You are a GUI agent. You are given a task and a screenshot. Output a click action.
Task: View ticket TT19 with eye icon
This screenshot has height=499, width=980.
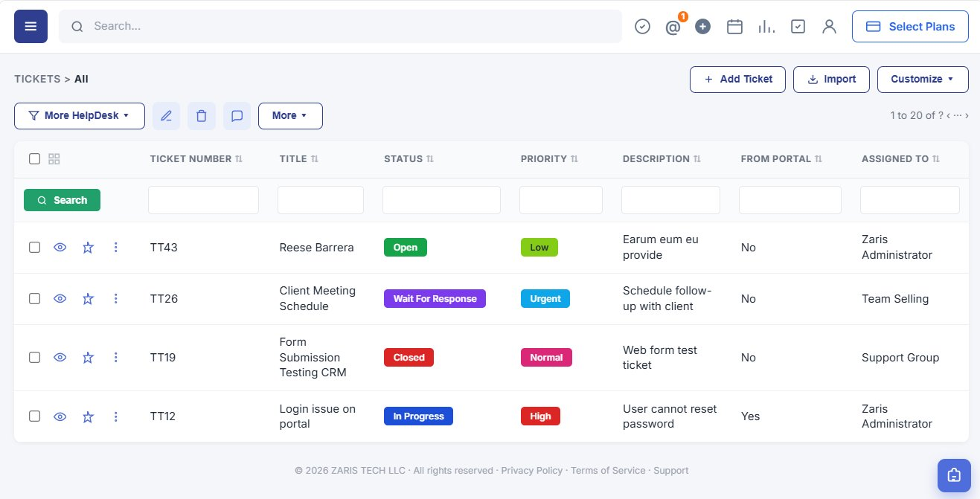[x=60, y=358]
